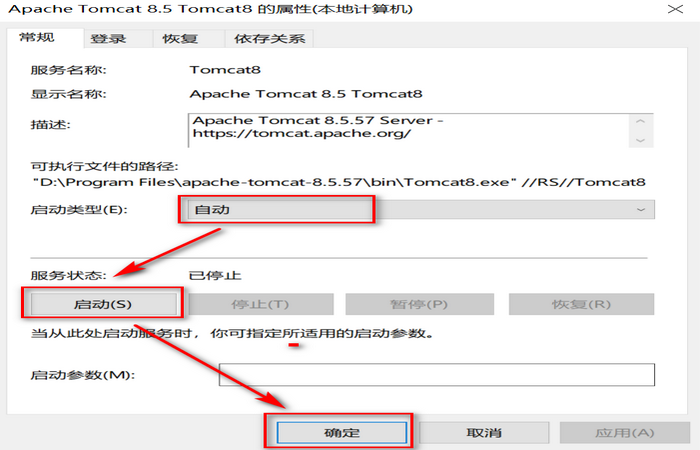Open the 恢复 tab
The width and height of the screenshot is (700, 450).
pyautogui.click(x=188, y=39)
